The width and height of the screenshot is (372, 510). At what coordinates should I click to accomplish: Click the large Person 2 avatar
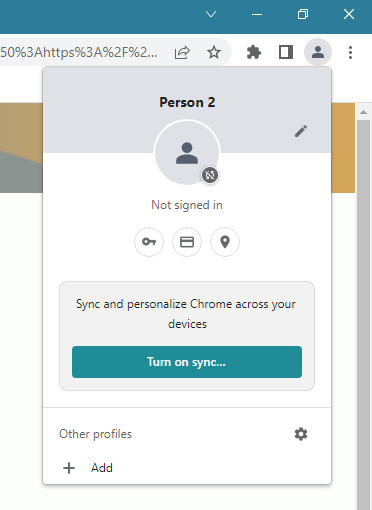click(x=187, y=153)
